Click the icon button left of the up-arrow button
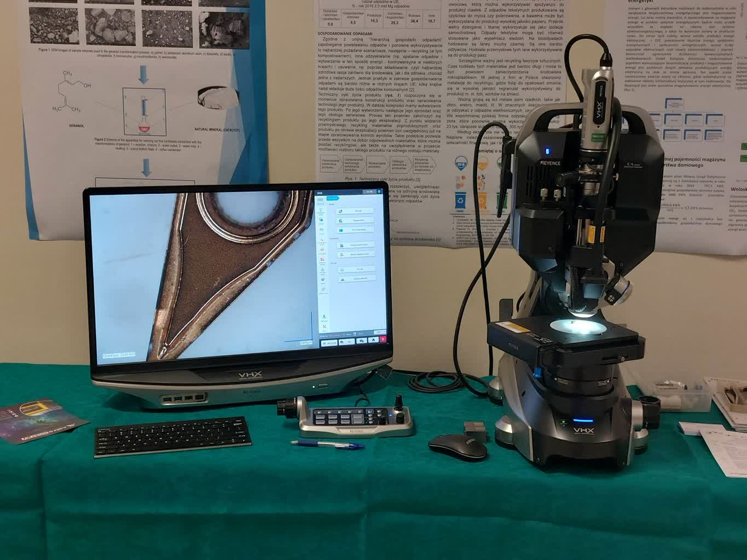The width and height of the screenshot is (747, 560). [362, 341]
